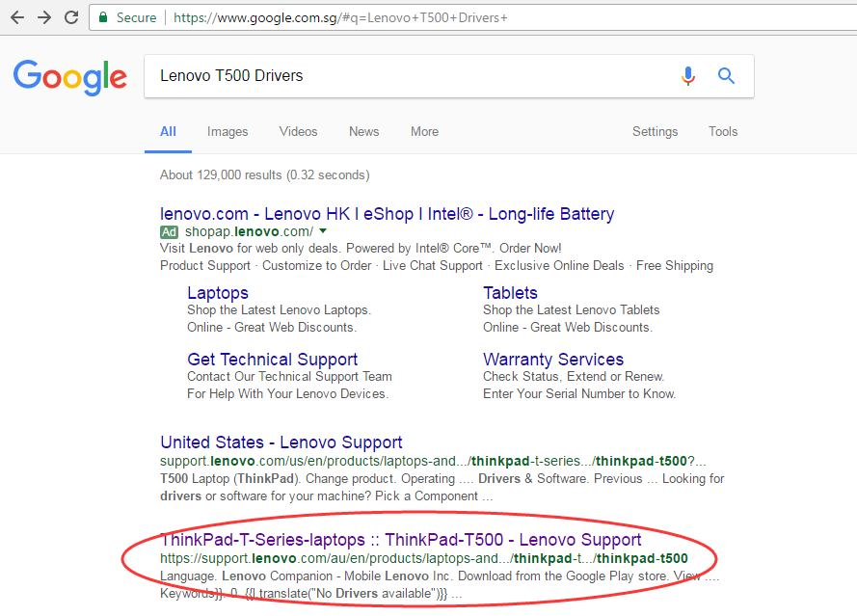The height and width of the screenshot is (616, 857).
Task: Click 'Shop the Latest Lenovo Tablets' text
Action: [571, 309]
